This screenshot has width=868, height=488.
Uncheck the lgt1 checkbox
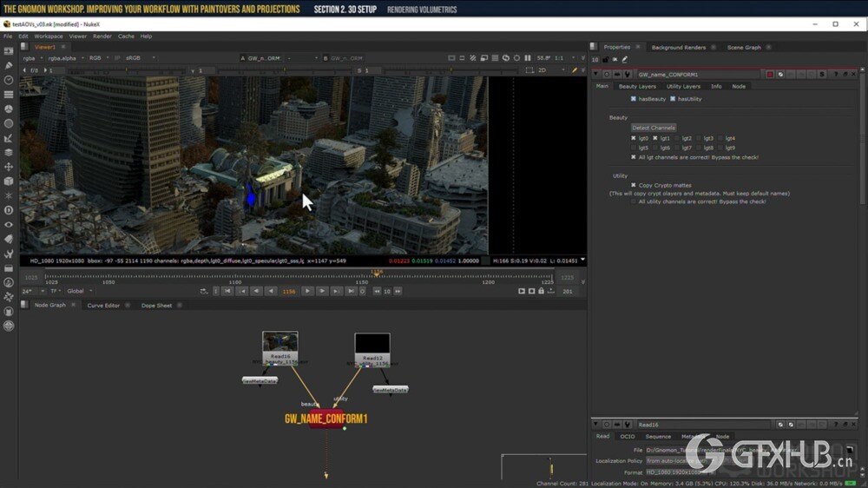coord(654,138)
